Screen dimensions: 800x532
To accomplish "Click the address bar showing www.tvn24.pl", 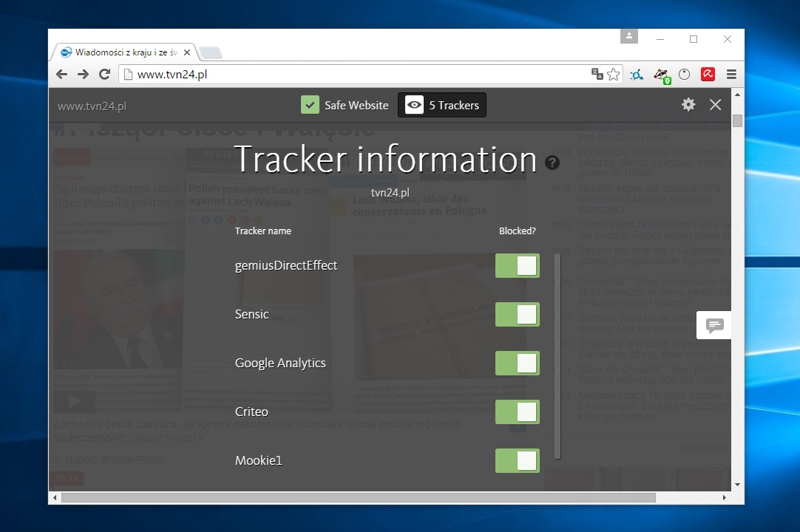I will [355, 74].
